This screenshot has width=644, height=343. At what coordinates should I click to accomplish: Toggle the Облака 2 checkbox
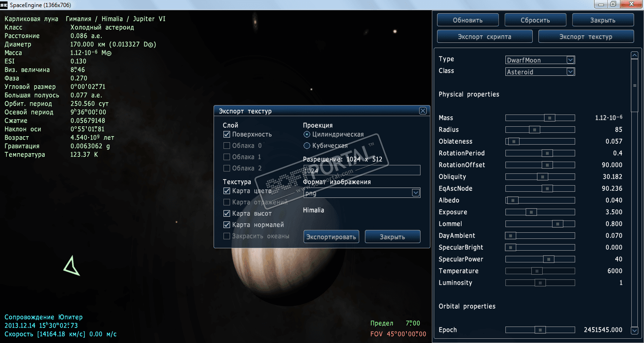pos(227,168)
